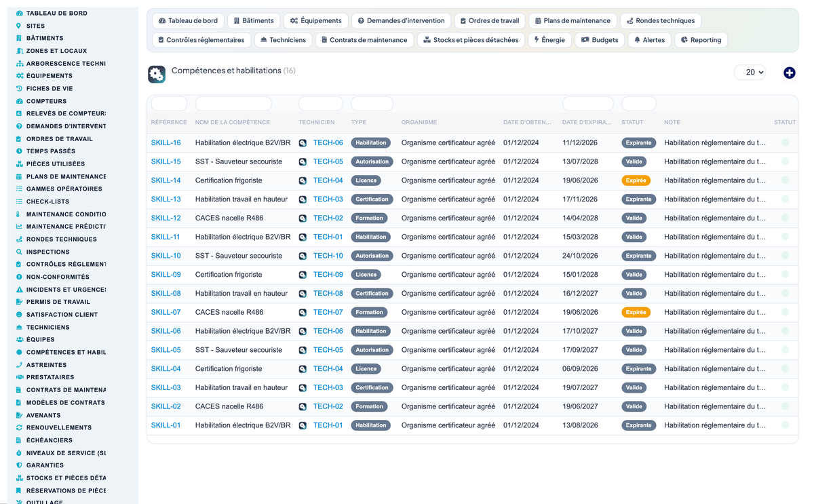
Task: Open the Énergie top tab
Action: point(550,40)
